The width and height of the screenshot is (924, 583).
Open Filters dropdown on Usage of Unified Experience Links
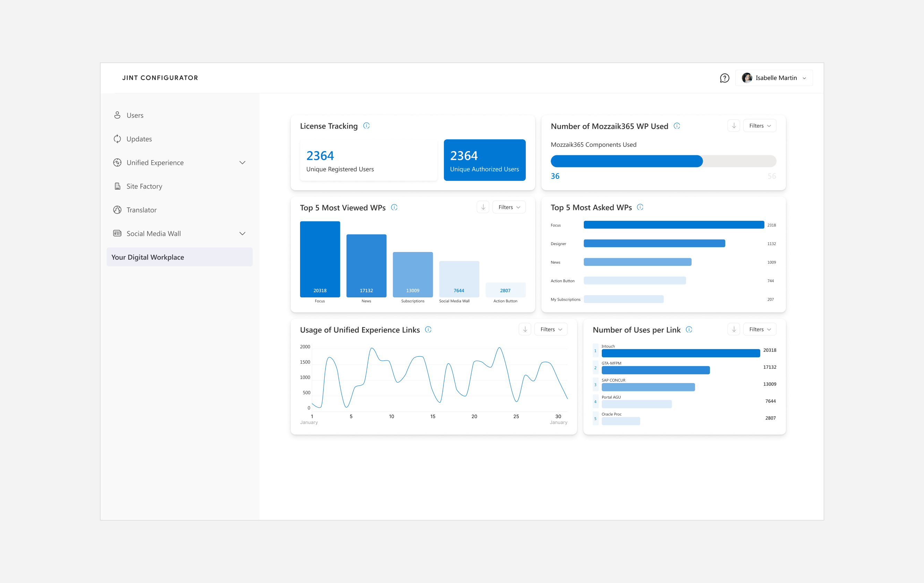(x=551, y=330)
